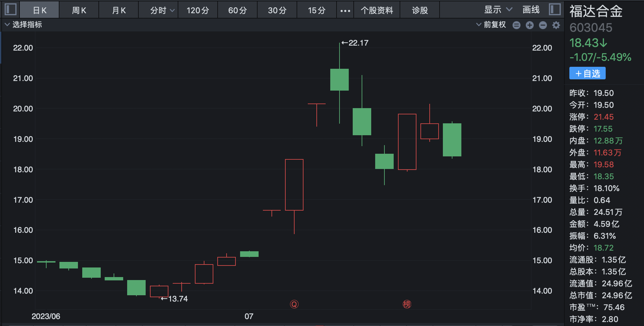Screen dimensions: 644x326
Task: Zoom out chart with minus icon
Action: pyautogui.click(x=543, y=25)
